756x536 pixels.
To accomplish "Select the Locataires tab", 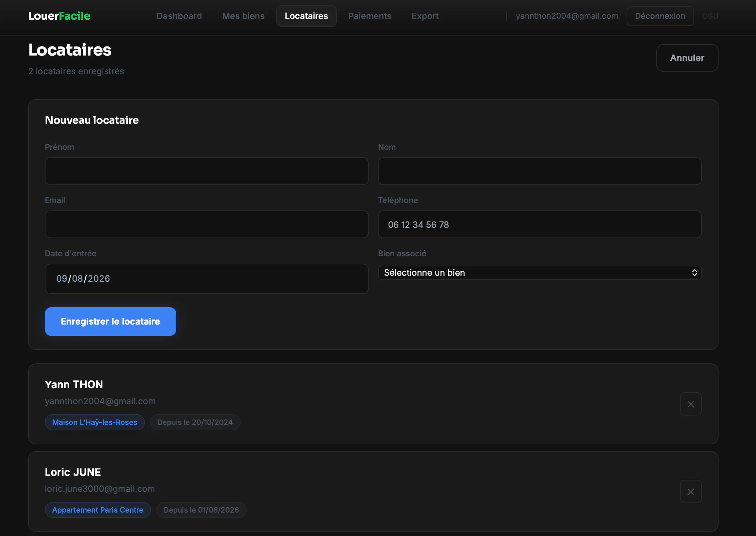I will pos(306,16).
